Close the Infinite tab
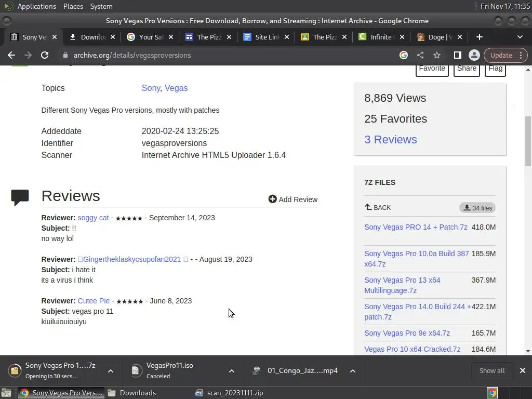532x399 pixels. (402, 37)
